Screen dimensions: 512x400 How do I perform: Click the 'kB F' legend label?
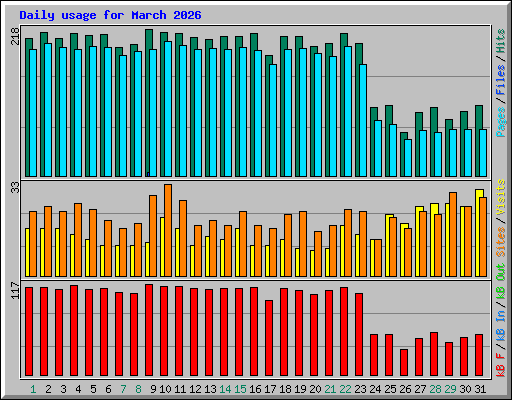[x=501, y=364]
